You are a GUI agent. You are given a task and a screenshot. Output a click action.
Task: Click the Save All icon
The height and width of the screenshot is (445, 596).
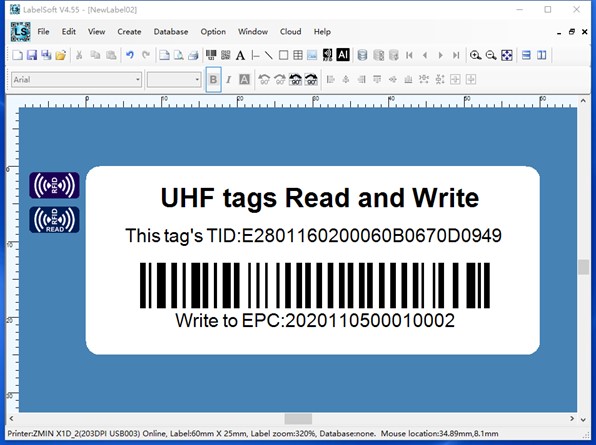(46, 55)
